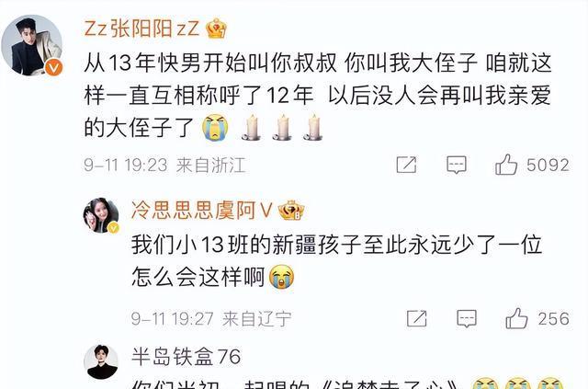
Task: Open username link 半岛铁盒76
Action: 186,356
